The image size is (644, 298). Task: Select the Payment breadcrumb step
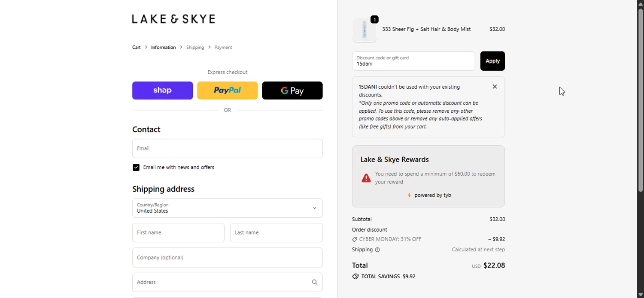click(223, 48)
